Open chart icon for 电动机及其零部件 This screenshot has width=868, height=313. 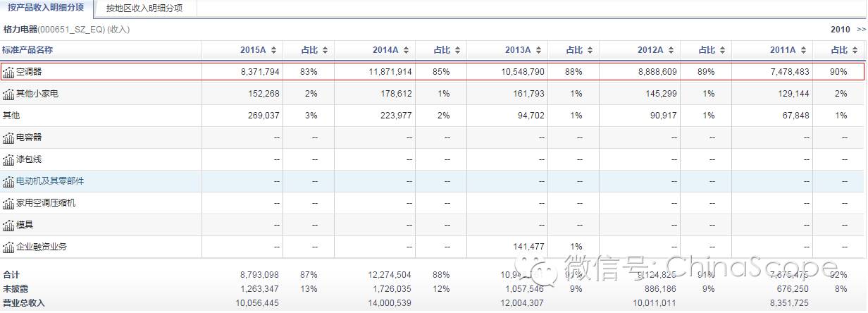[x=8, y=181]
